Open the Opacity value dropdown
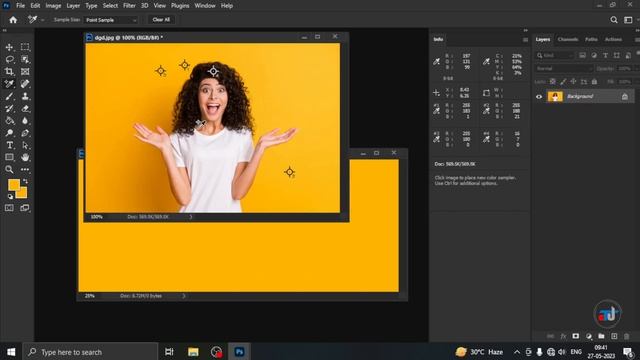 pos(626,69)
